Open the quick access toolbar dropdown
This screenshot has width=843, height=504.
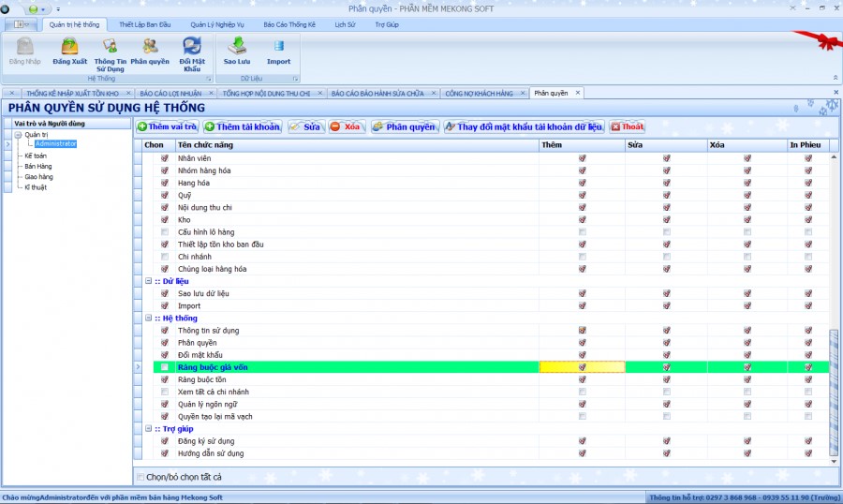58,9
